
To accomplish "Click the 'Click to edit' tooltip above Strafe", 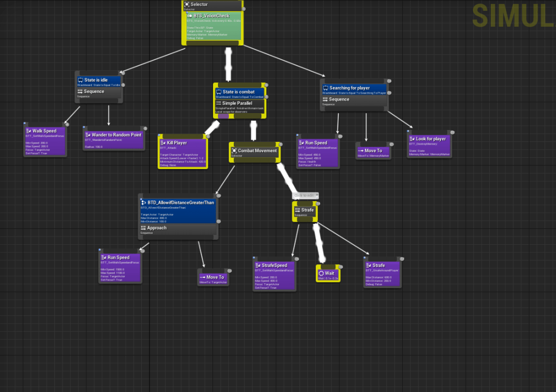I will [305, 195].
